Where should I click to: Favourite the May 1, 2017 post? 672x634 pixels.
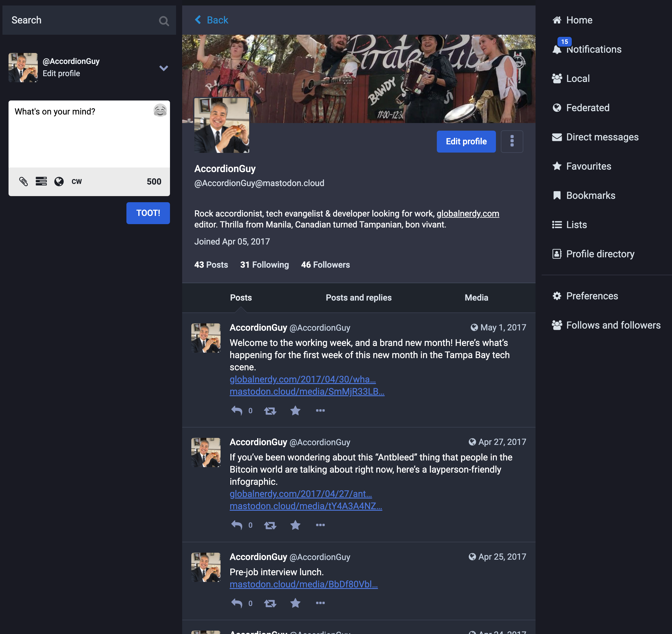click(x=295, y=410)
